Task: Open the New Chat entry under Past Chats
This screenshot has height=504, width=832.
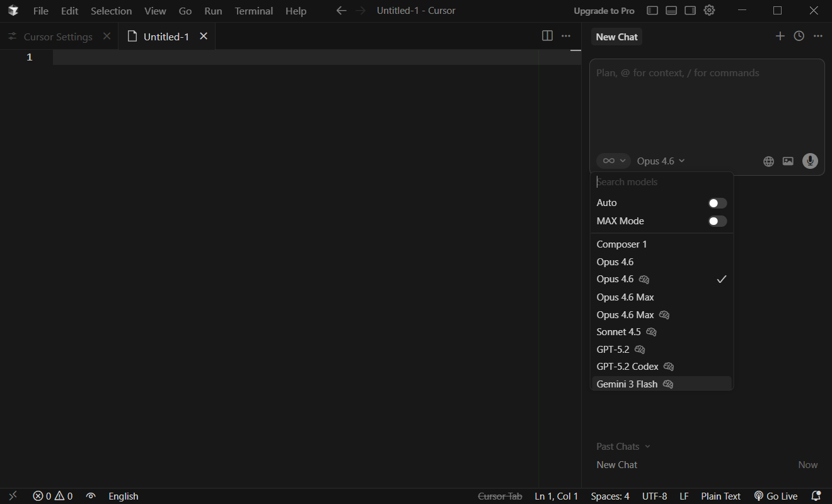Action: click(707, 465)
